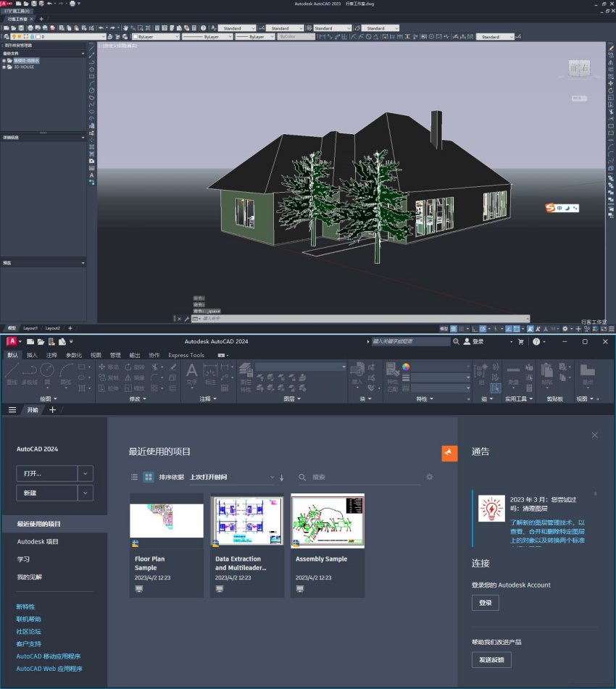Open the shopping cart icon in AutoCAD 2024 title bar
This screenshot has height=689, width=616.
pos(520,341)
